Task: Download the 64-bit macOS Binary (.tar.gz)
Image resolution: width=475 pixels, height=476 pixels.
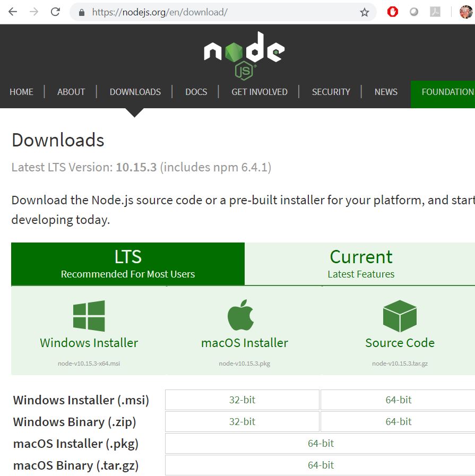Action: point(321,465)
